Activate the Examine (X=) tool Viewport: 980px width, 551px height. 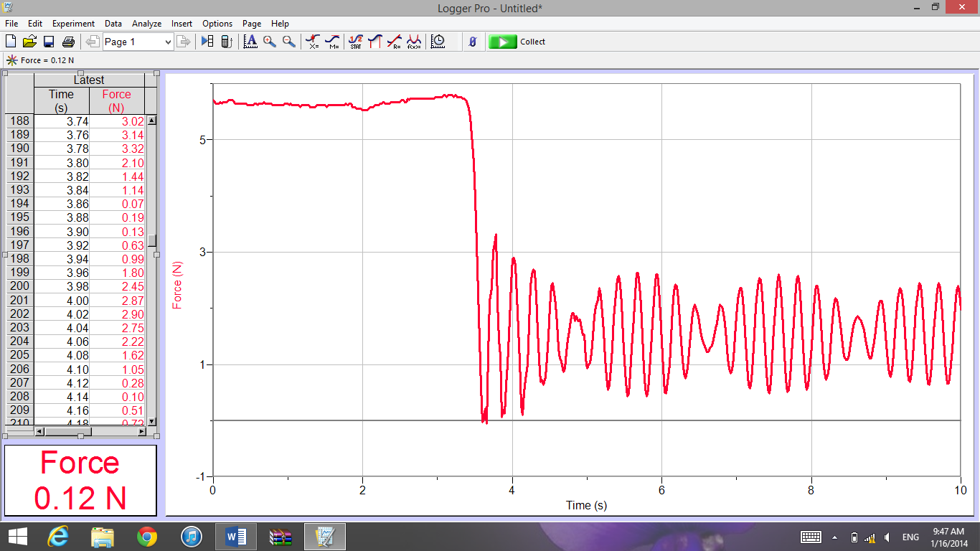313,42
